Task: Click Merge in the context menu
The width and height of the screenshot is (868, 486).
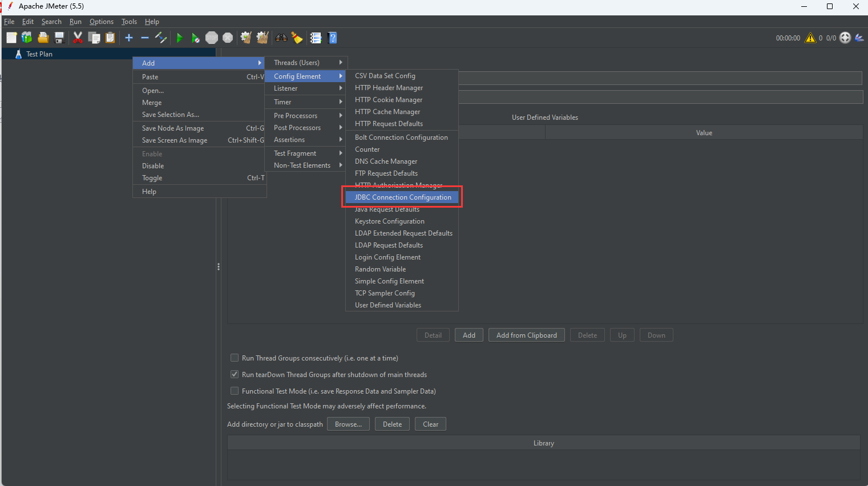Action: point(200,103)
